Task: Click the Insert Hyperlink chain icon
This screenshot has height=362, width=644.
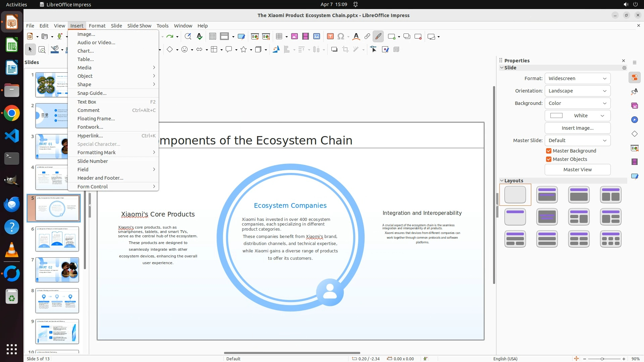Action: click(x=367, y=37)
